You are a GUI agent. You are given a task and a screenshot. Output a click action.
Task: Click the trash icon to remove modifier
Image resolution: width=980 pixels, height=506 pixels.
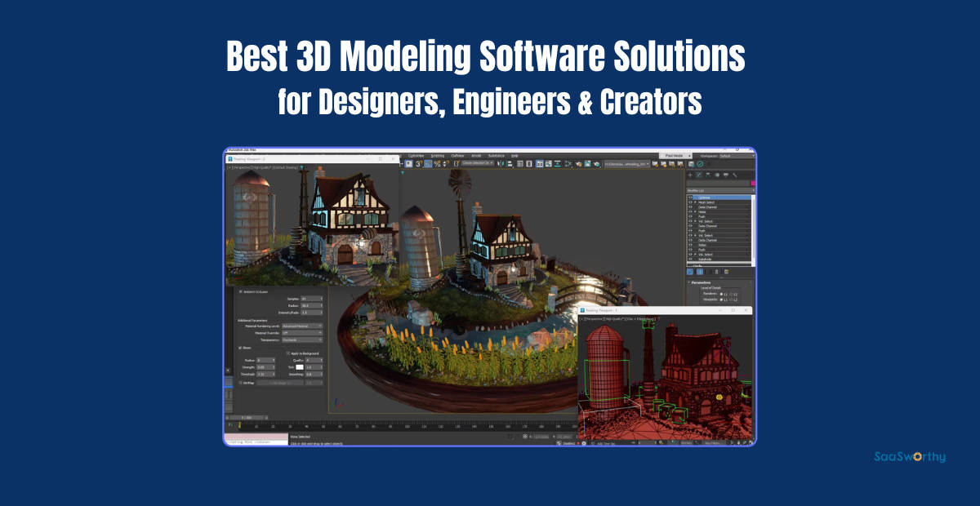[x=717, y=272]
